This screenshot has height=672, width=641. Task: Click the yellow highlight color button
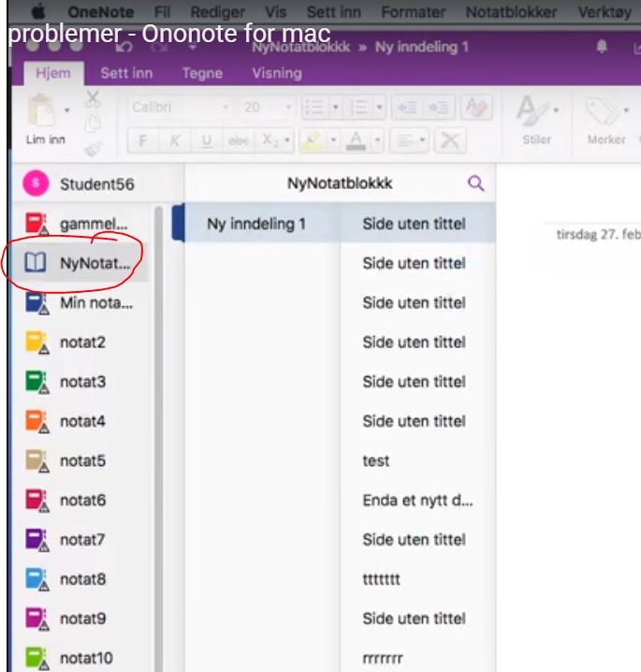pos(312,140)
